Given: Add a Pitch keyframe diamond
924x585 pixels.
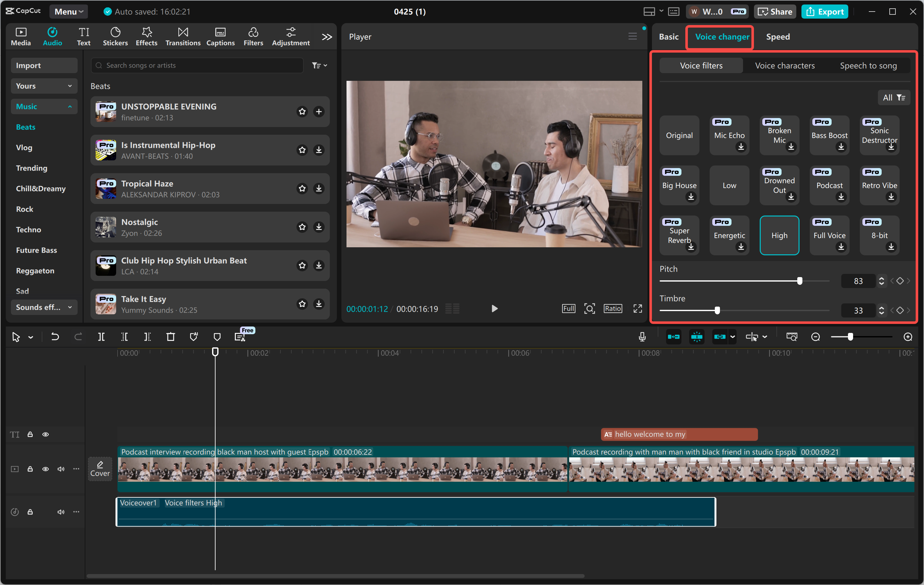Looking at the screenshot, I should (900, 281).
